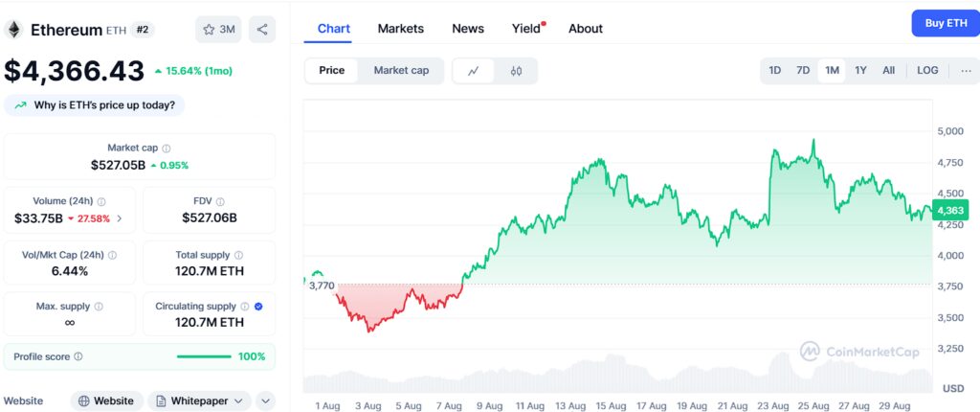The height and width of the screenshot is (412, 980).
Task: Toggle LOG scale on the chart
Action: coord(927,70)
